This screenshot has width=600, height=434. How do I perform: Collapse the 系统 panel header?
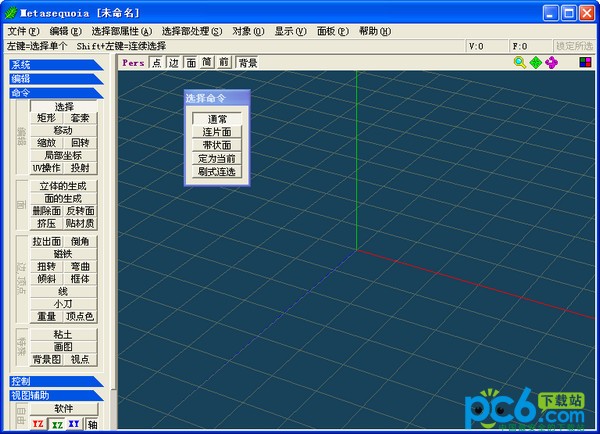(x=56, y=65)
